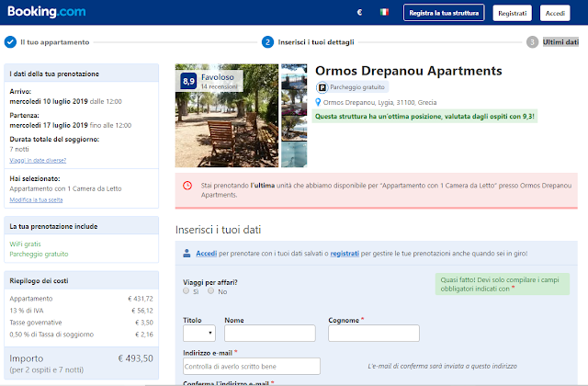Open the euro currency selector

(x=359, y=12)
